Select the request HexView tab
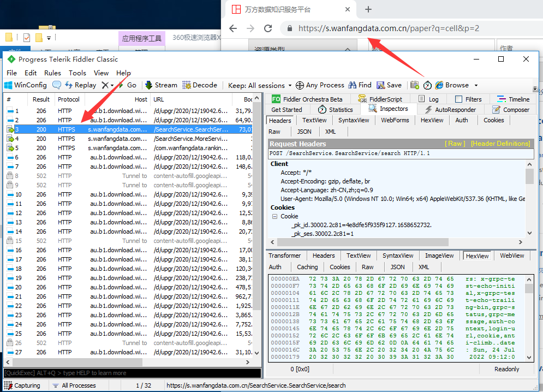Viewport: 543px width, 392px height. click(x=432, y=120)
